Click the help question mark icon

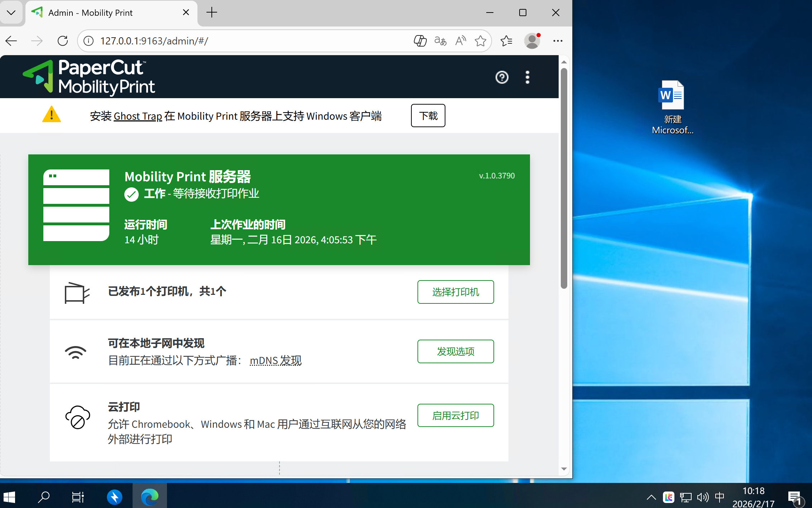pyautogui.click(x=502, y=77)
